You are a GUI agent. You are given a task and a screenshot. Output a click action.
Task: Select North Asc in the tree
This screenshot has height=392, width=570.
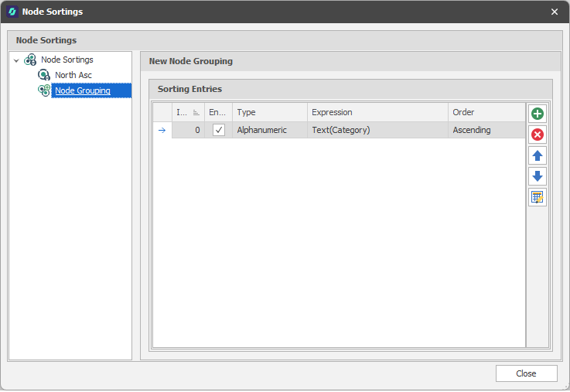click(x=73, y=75)
